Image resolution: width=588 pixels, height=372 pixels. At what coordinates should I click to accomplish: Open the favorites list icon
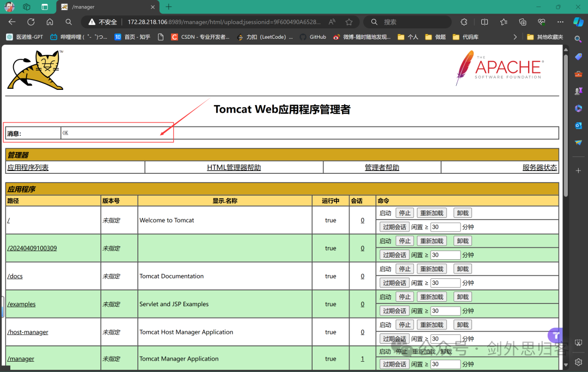[504, 22]
